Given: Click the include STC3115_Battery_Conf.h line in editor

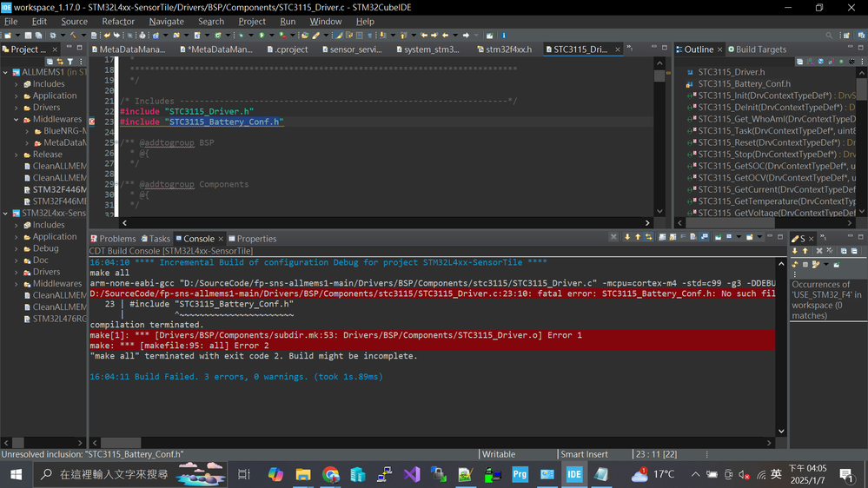Looking at the screenshot, I should (x=202, y=122).
